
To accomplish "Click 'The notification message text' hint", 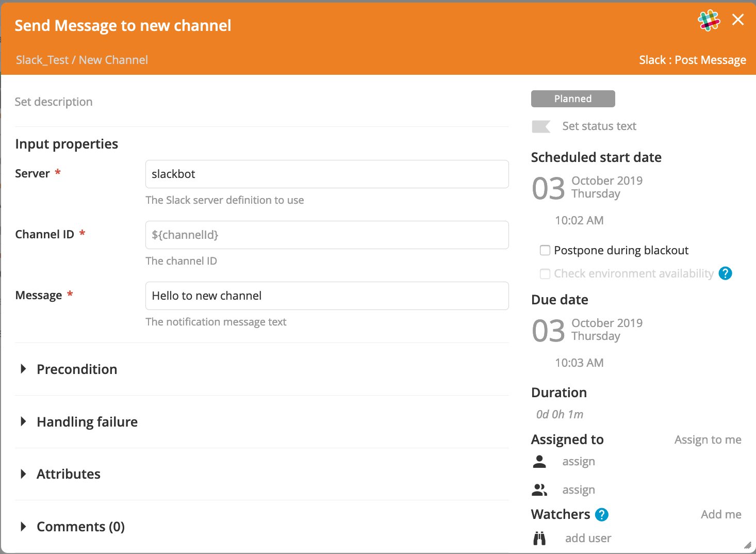I will pos(216,322).
